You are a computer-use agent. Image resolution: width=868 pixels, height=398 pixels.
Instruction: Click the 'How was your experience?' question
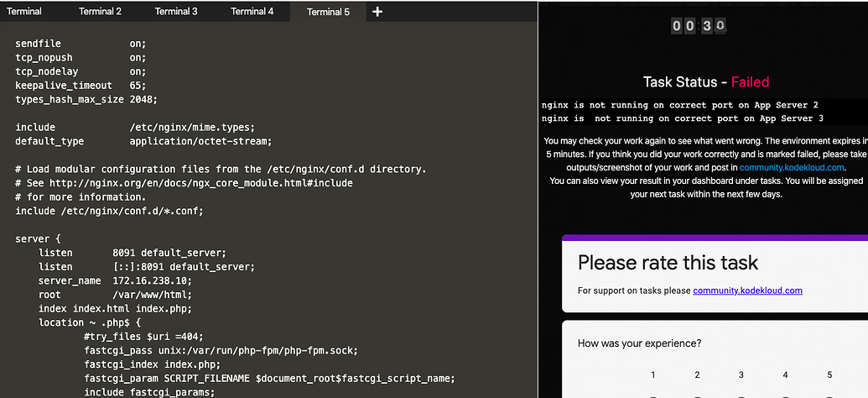click(640, 343)
